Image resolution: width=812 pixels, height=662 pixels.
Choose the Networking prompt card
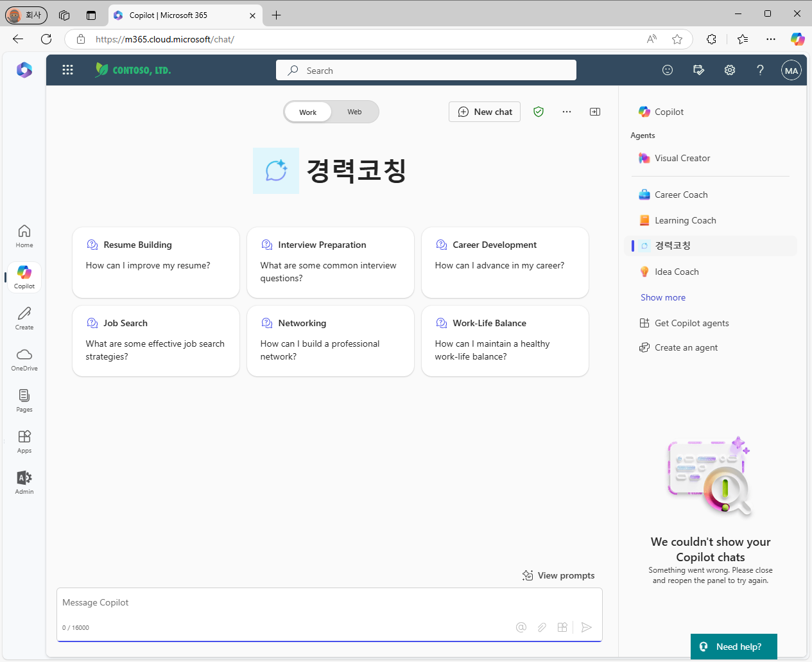click(331, 341)
